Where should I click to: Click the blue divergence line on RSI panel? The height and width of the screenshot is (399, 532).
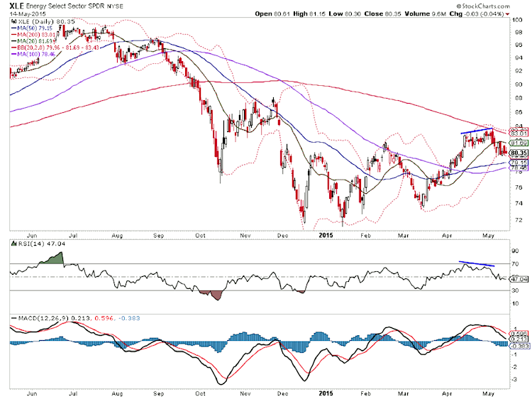[477, 263]
